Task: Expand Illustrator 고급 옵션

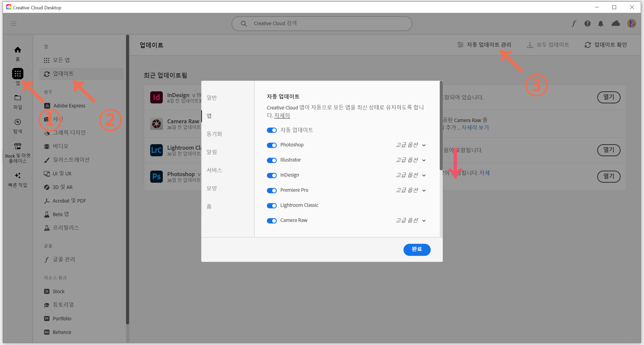Action: coord(411,160)
